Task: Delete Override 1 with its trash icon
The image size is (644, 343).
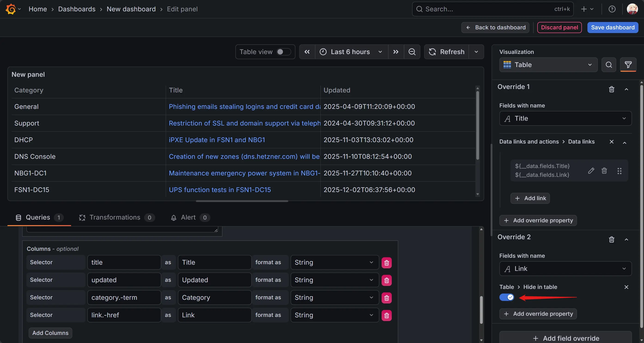Action: pyautogui.click(x=611, y=89)
